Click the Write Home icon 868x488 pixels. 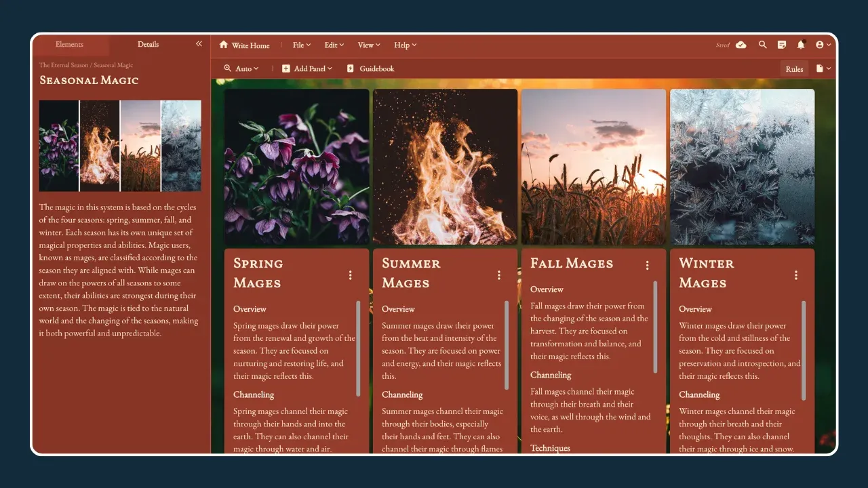[x=224, y=45]
